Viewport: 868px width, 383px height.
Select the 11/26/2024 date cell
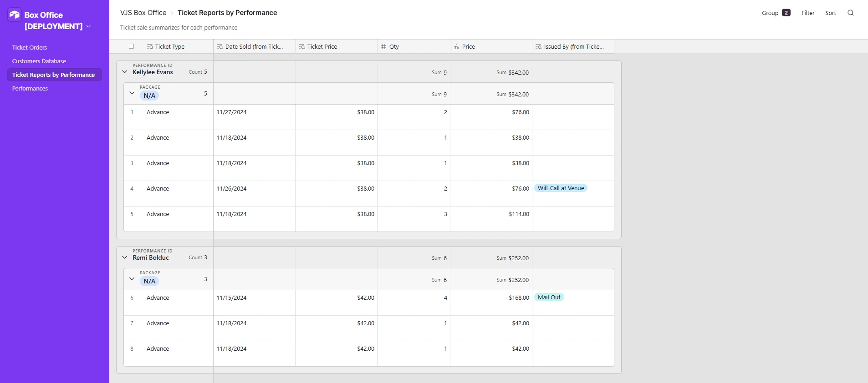pos(254,194)
